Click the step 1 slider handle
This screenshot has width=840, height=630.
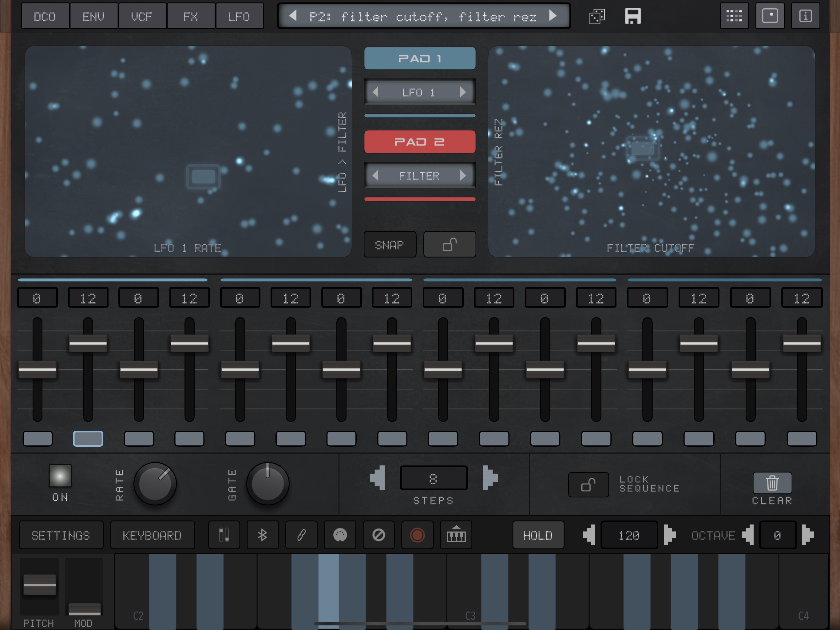[x=38, y=369]
